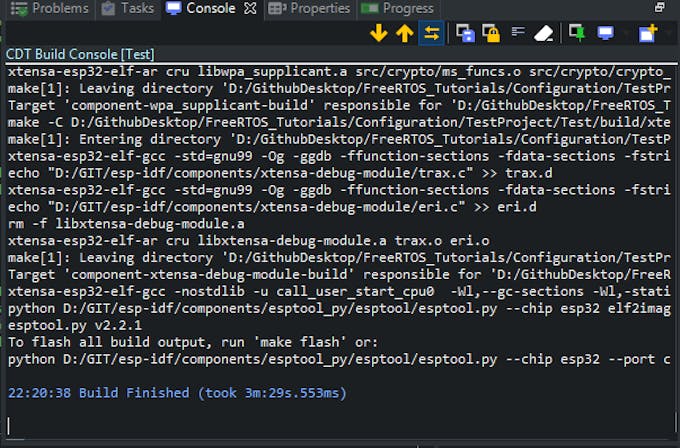Image resolution: width=680 pixels, height=448 pixels.
Task: Click the restore view icon at top right
Action: coord(659,7)
